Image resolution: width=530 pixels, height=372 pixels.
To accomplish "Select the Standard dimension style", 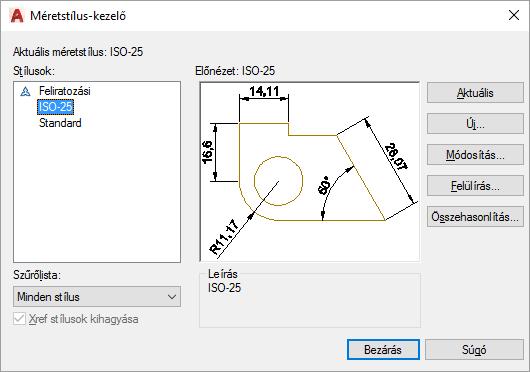I will (60, 123).
